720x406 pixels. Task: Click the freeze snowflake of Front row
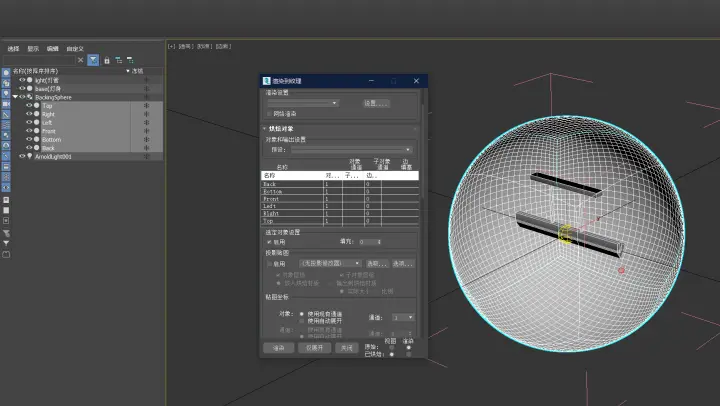146,131
